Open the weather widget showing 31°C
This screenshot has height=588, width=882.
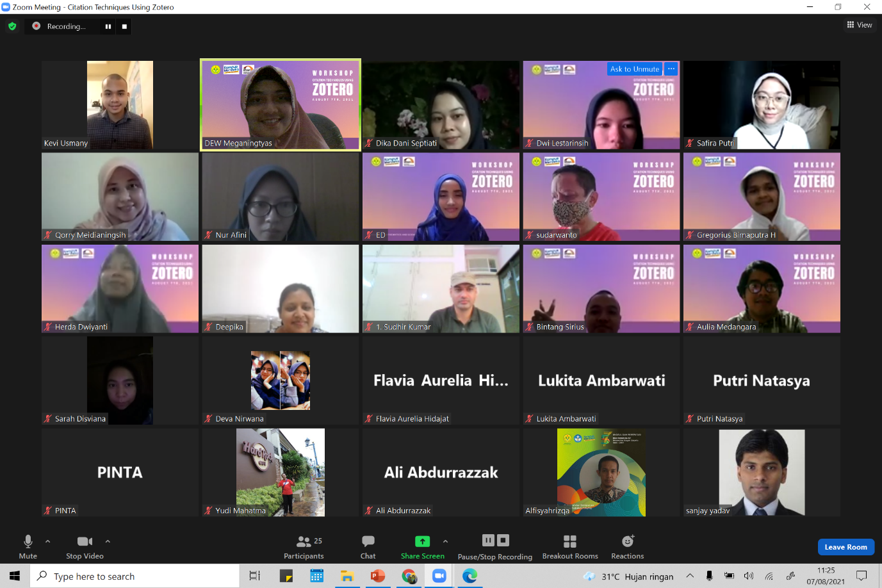click(628, 576)
